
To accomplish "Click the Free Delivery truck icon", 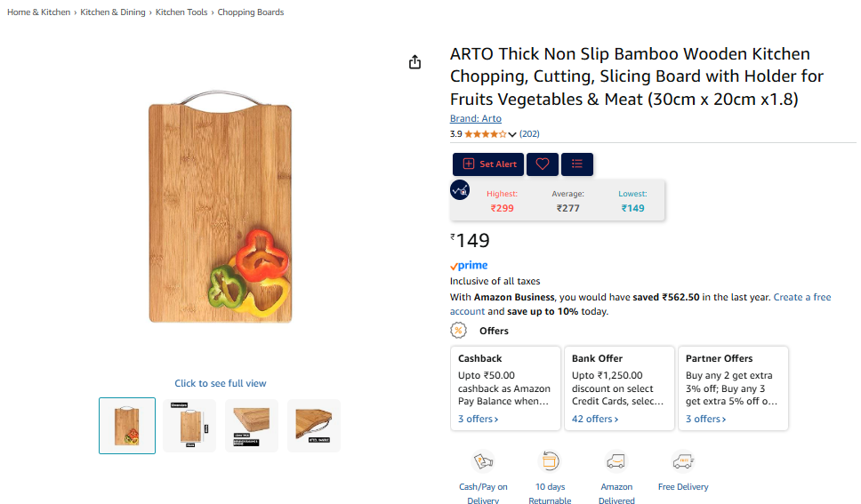I will coord(682,461).
